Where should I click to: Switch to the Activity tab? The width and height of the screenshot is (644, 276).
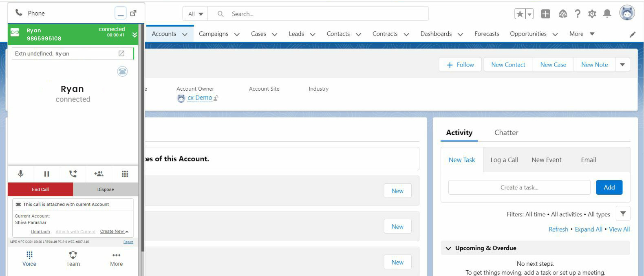[459, 133]
